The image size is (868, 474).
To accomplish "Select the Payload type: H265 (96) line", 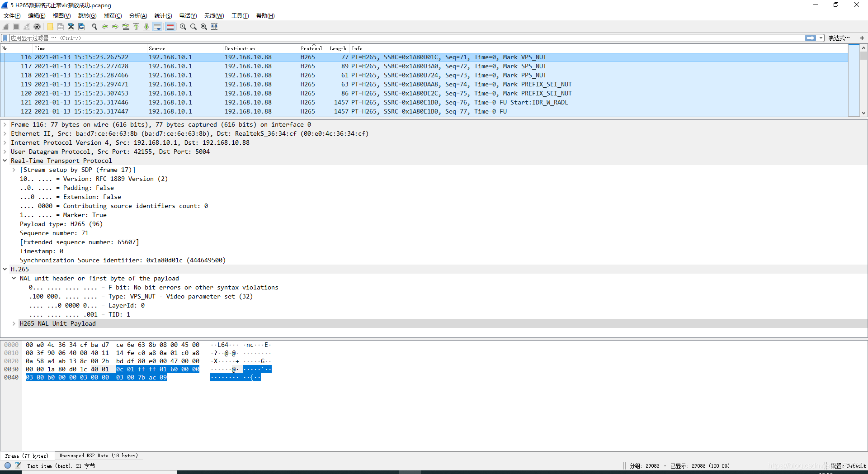I will coord(61,224).
